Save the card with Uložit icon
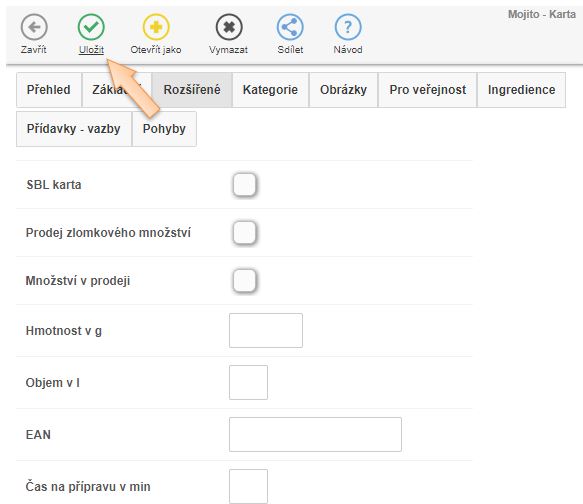 [91, 27]
